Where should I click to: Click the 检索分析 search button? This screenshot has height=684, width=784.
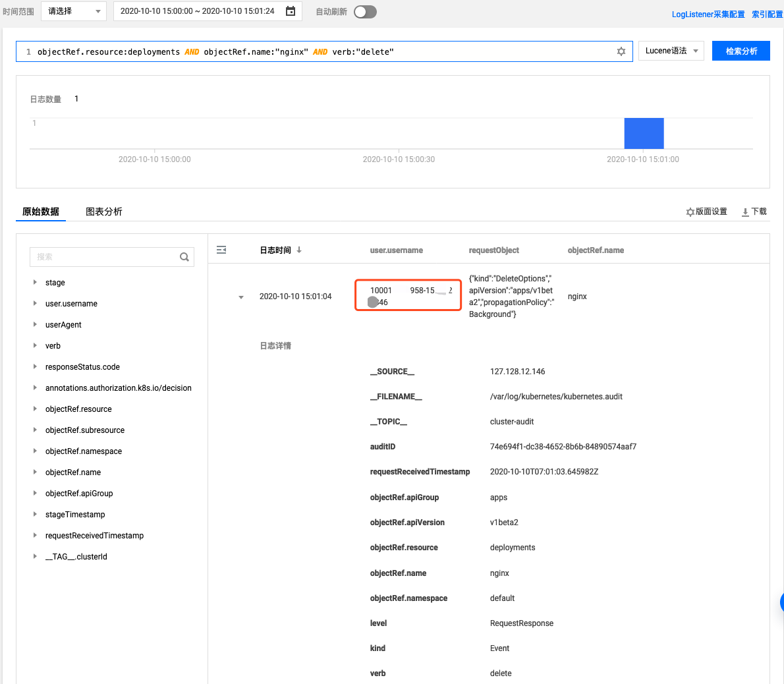click(x=741, y=51)
